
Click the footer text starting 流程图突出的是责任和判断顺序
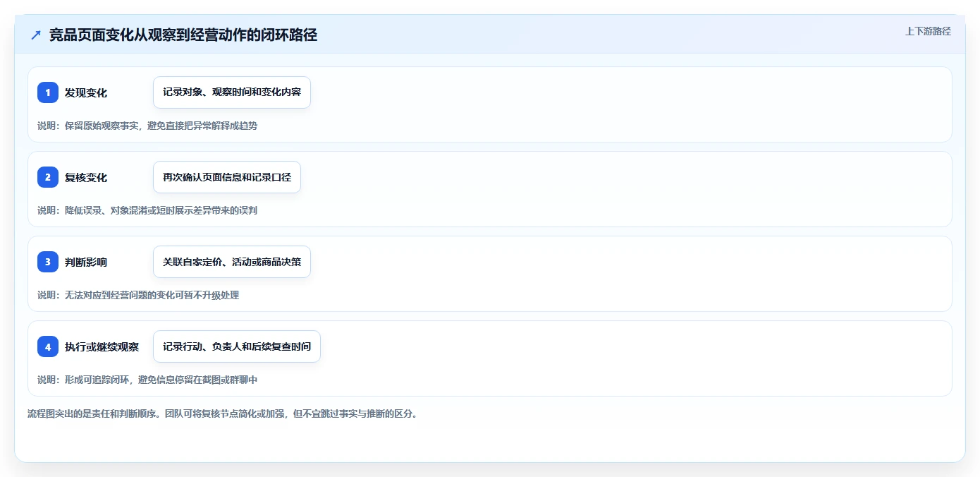click(223, 413)
